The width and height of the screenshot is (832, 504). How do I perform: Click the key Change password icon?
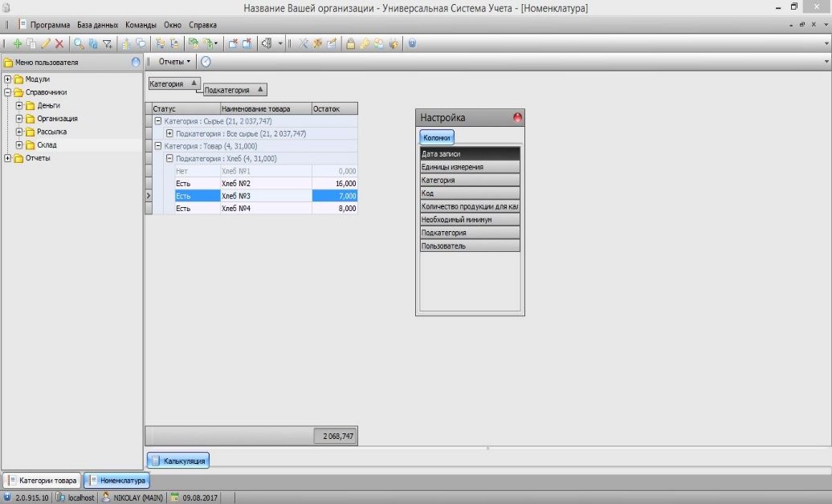click(365, 44)
